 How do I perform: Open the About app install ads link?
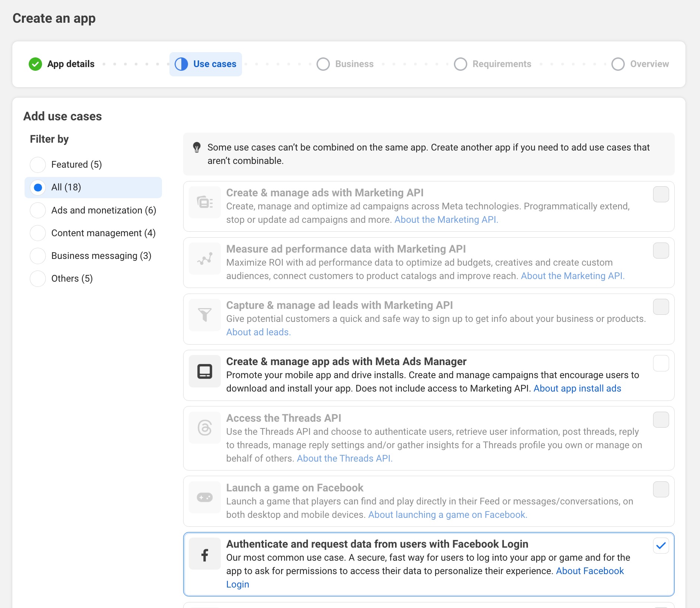point(577,389)
